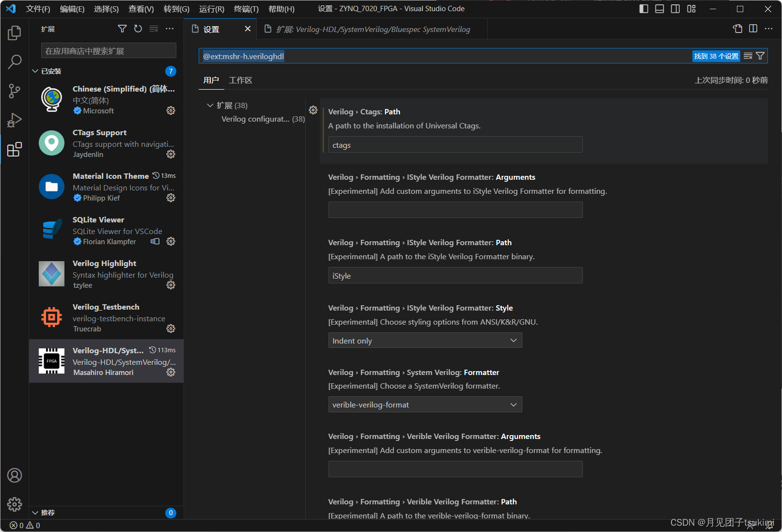Open the Search view
782x532 pixels.
click(x=14, y=62)
